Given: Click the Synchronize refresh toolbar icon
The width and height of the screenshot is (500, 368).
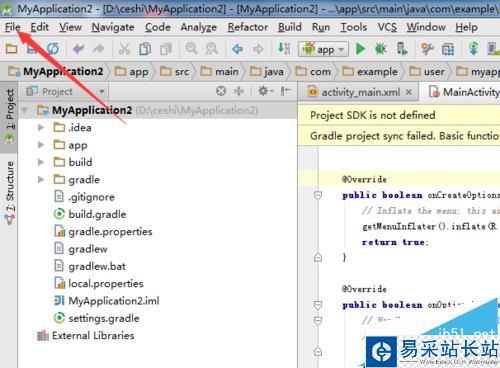Looking at the screenshot, I should pos(53,49).
